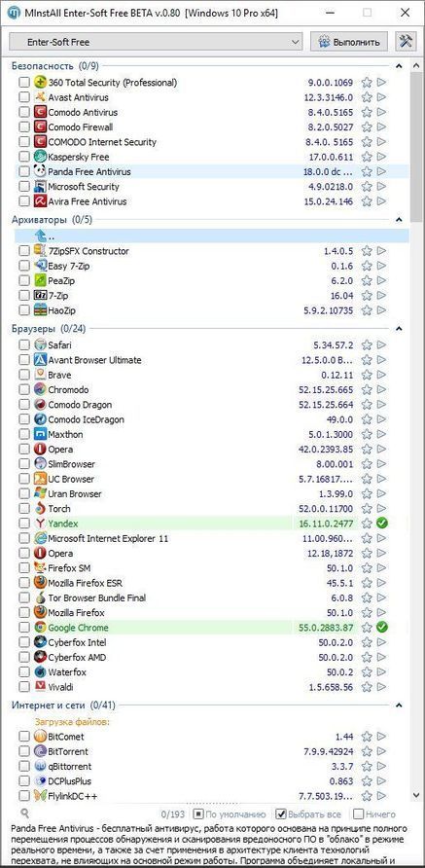Click the SlimBrowser version 8.00.001
Screen dimensions: 425x868
coord(334,464)
